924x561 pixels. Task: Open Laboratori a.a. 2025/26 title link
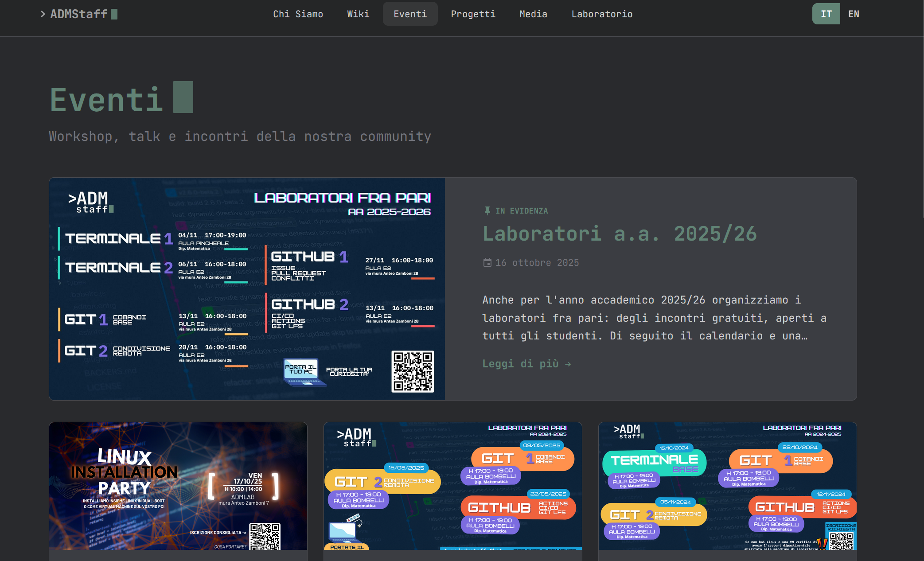coord(620,234)
